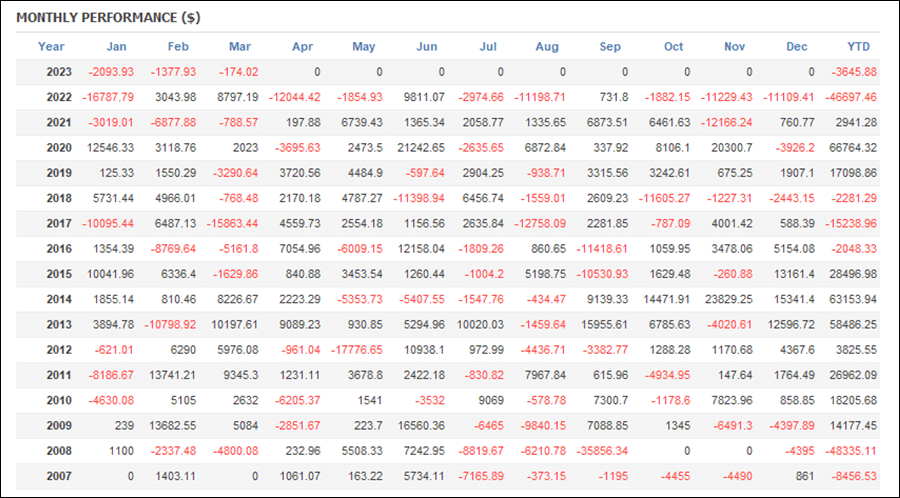Click 2022 January value -16787.79
Viewport: 900px width, 498px height.
[108, 98]
